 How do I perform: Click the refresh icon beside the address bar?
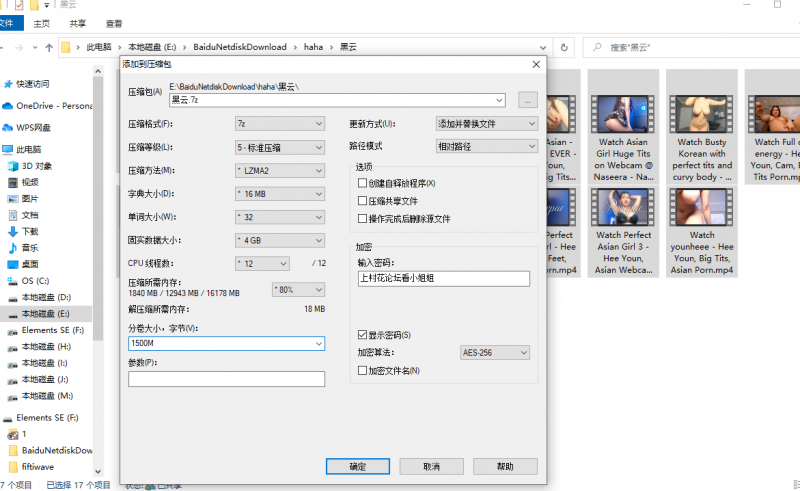pyautogui.click(x=565, y=47)
